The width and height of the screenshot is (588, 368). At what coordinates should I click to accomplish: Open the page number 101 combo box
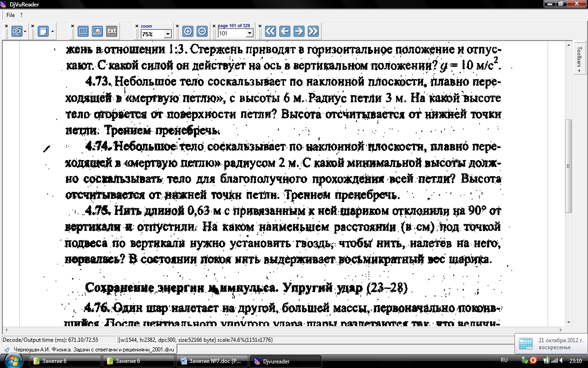(236, 34)
